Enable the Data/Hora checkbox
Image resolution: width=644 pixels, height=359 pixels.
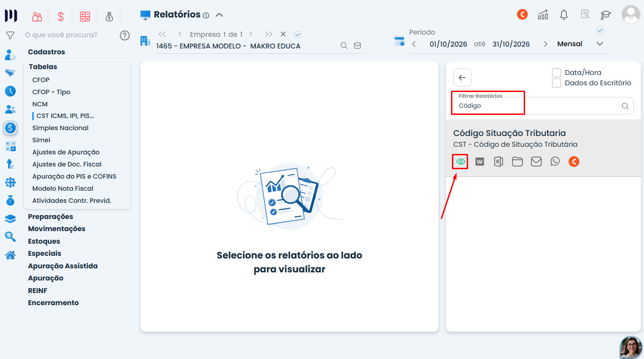(x=556, y=73)
